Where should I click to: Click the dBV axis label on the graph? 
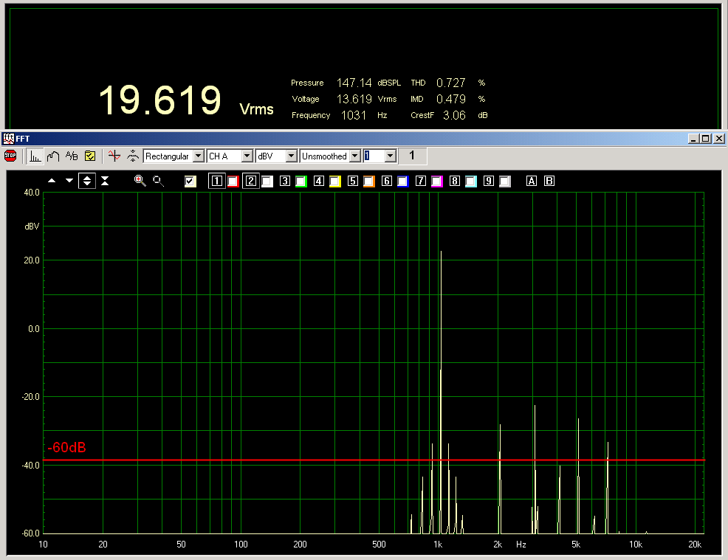[32, 227]
